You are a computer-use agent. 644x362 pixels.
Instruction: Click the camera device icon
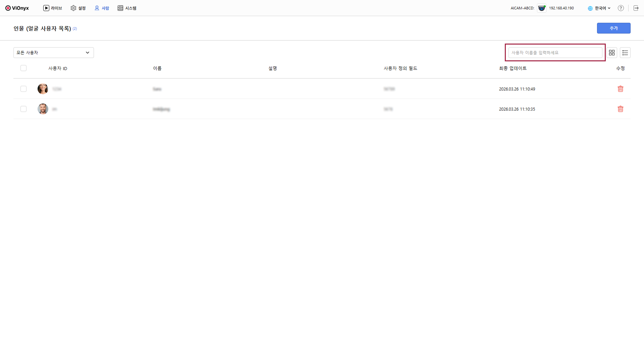[541, 8]
